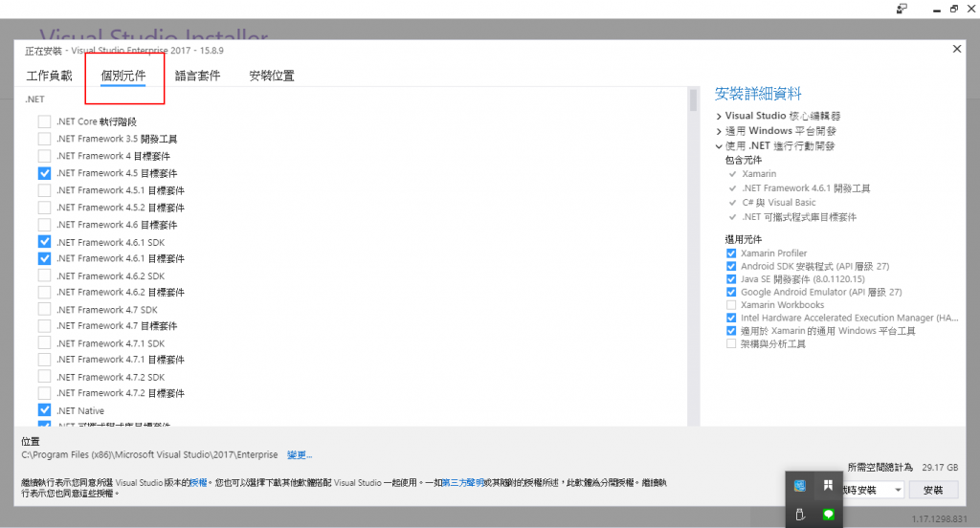
Task: Open the 授權 license link
Action: (198, 482)
